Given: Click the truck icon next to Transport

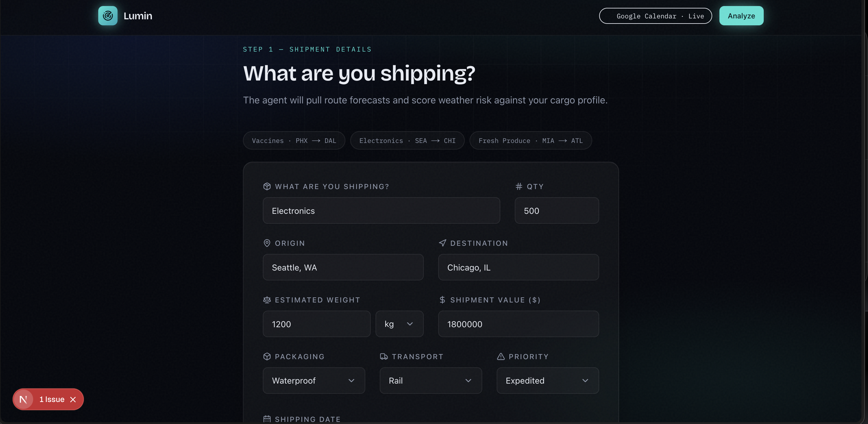Looking at the screenshot, I should (x=384, y=356).
